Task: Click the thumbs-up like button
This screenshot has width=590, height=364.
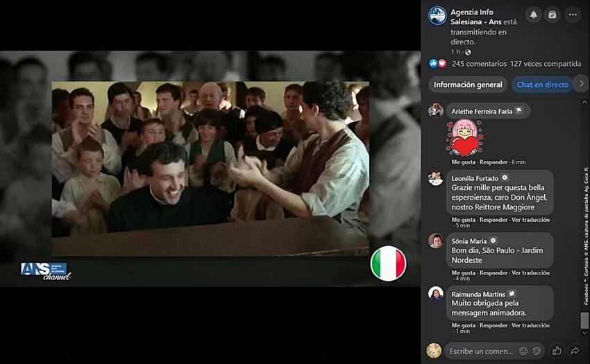Action: coord(557,352)
